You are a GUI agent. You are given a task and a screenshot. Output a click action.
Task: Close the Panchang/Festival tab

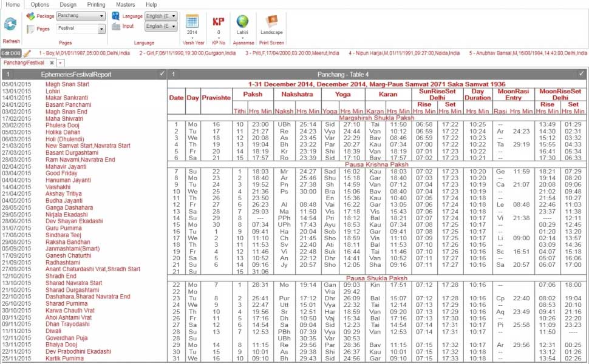click(x=52, y=63)
